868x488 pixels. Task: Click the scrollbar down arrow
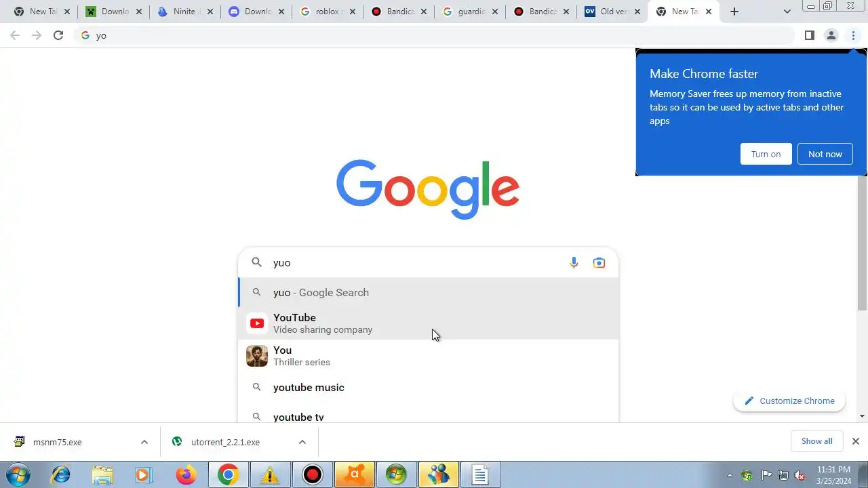[x=862, y=416]
